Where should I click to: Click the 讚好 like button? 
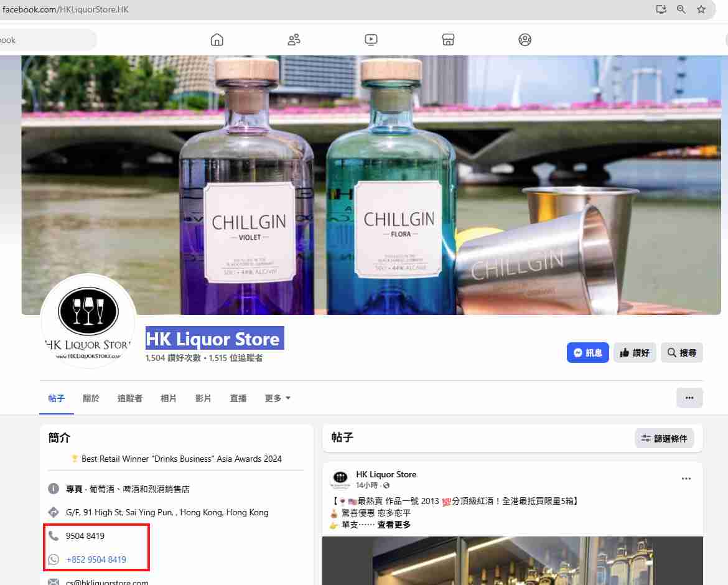coord(635,353)
